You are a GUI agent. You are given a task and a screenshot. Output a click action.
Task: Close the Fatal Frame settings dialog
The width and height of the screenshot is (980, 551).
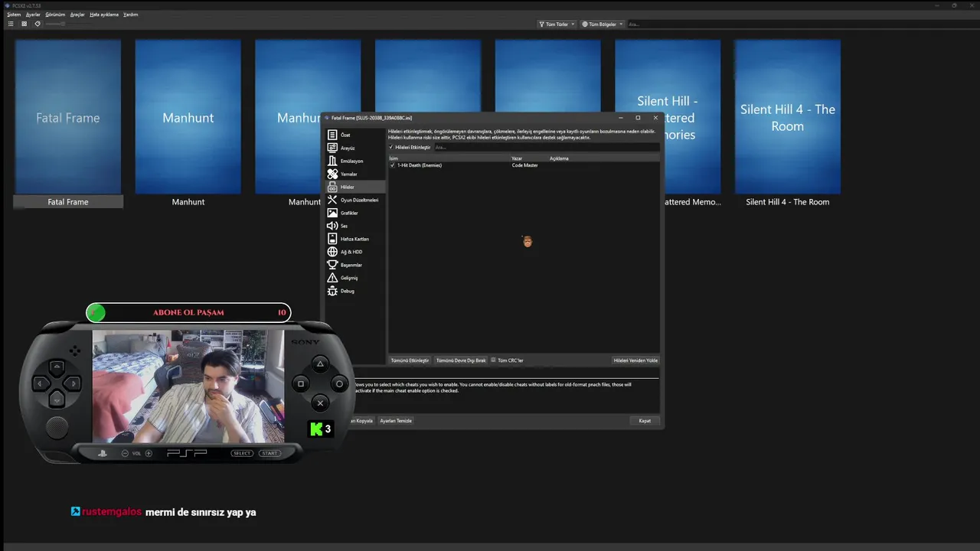point(655,118)
